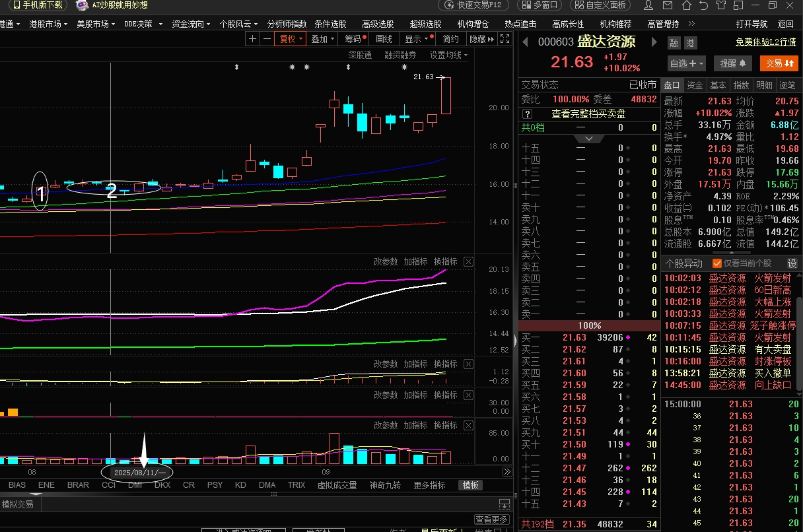Image resolution: width=803 pixels, height=532 pixels.
Task: Click the 提醒 bell alert button
Action: click(732, 63)
